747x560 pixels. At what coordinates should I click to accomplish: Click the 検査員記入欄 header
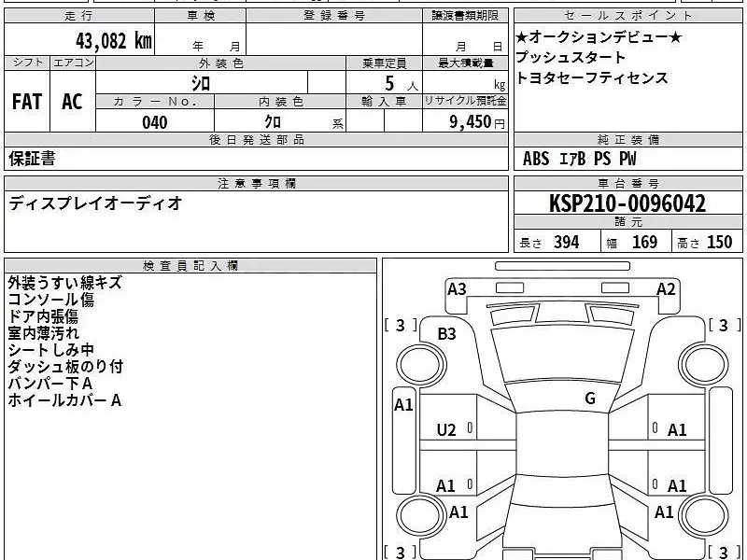pos(190,266)
